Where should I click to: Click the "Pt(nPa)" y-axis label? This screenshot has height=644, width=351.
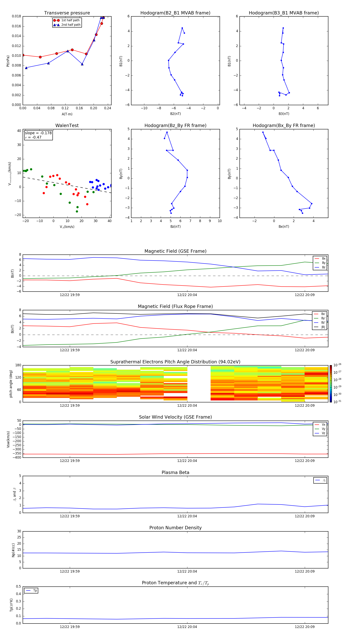(8, 61)
